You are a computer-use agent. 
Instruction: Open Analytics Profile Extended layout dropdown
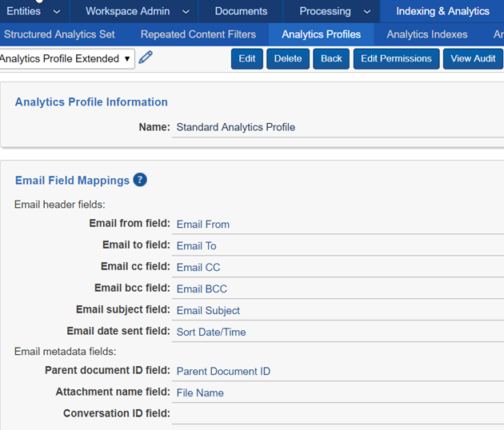[66, 59]
